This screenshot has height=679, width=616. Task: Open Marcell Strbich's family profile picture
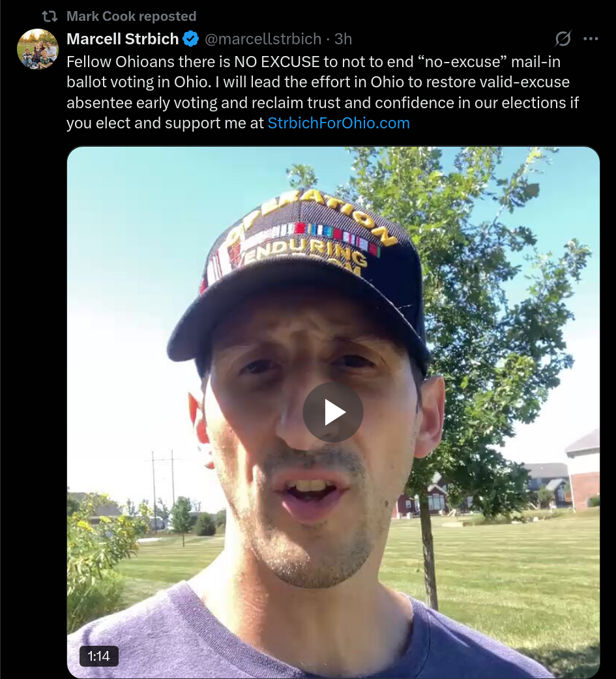coord(37,49)
